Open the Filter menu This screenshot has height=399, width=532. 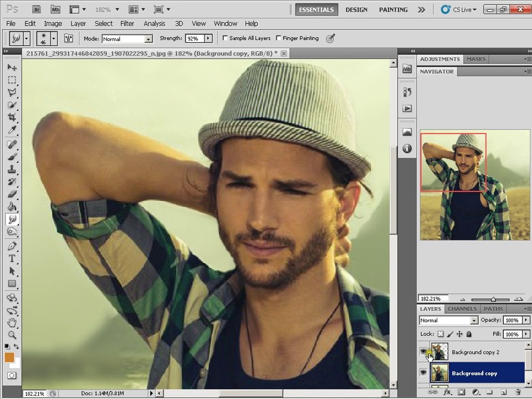(127, 23)
